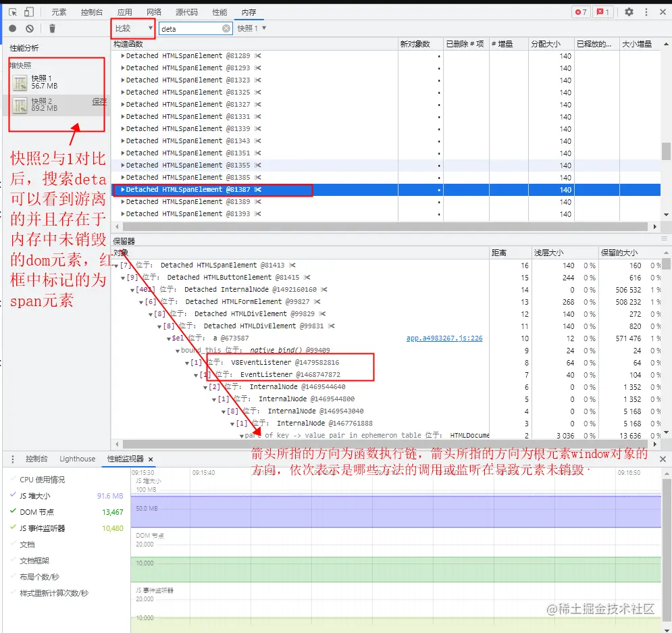Image resolution: width=672 pixels, height=633 pixels.
Task: Open the 快照 1 comparison dropdown
Action: click(x=251, y=28)
